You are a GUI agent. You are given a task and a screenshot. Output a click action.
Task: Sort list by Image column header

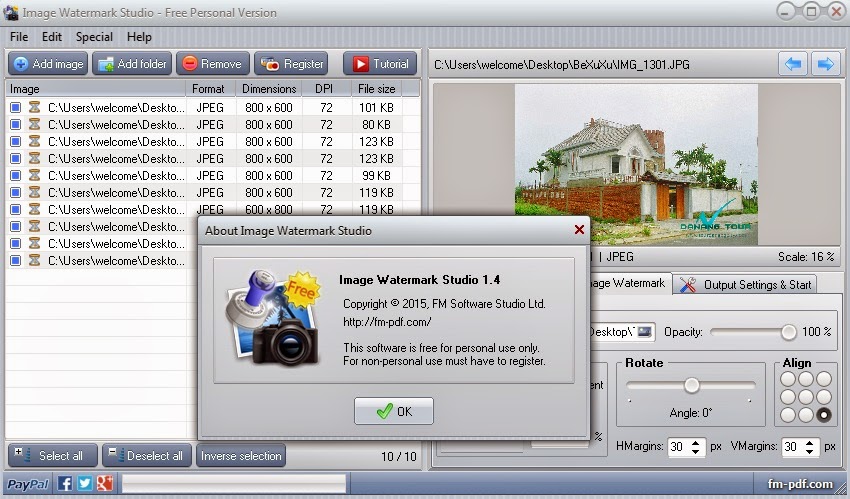96,89
